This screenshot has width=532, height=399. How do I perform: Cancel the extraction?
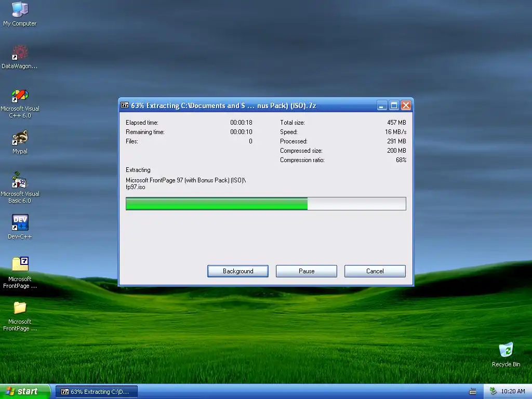[375, 271]
